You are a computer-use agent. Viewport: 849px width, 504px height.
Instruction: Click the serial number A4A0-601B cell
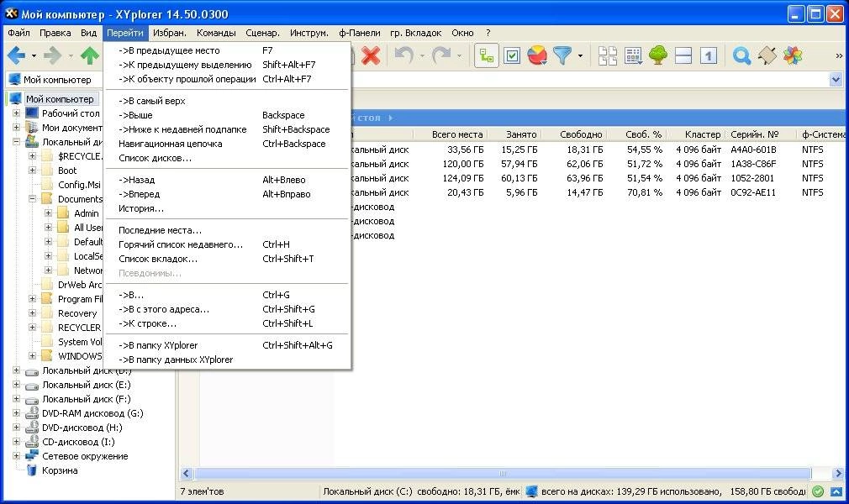point(753,150)
